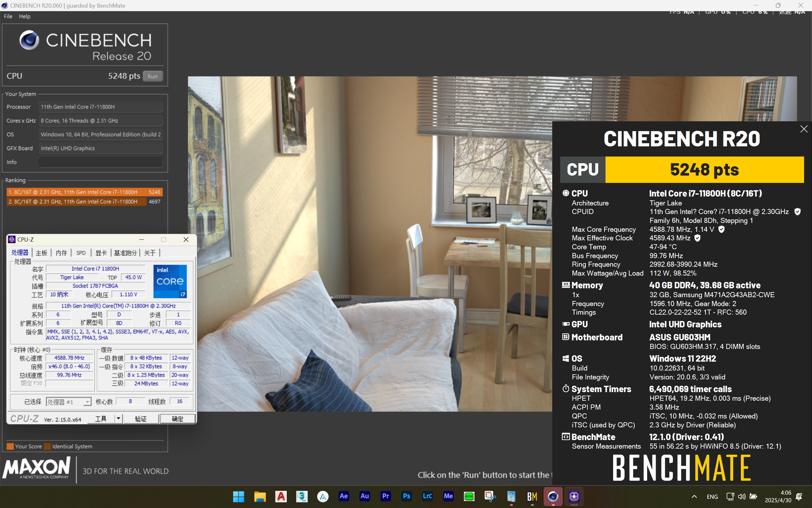
Task: Switch to CPU-Z via taskbar icon
Action: pos(574,496)
